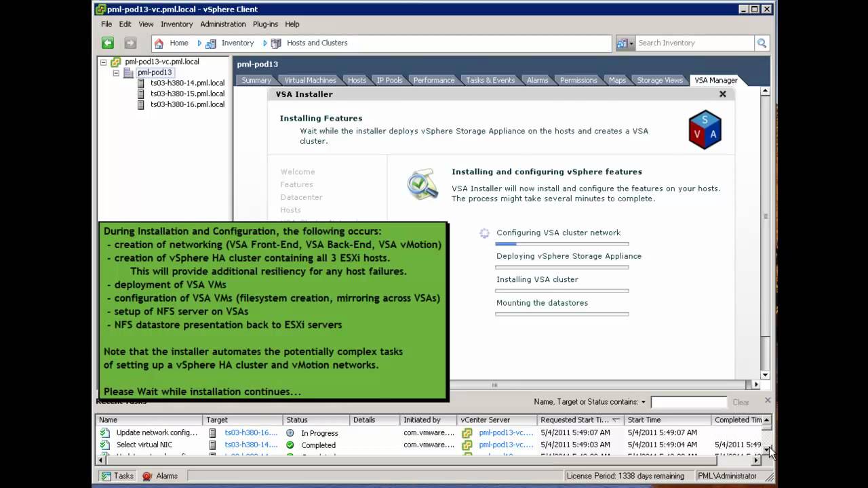Click the Home icon in navigation bar

click(159, 43)
